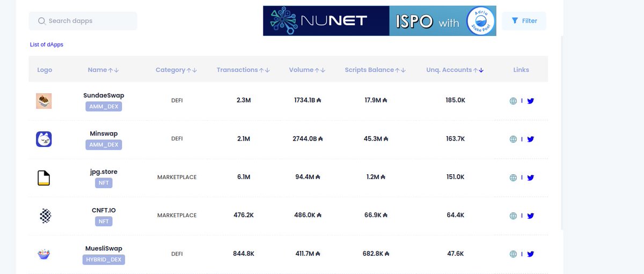Sort by Volume column arrows
644x274 pixels.
point(320,70)
